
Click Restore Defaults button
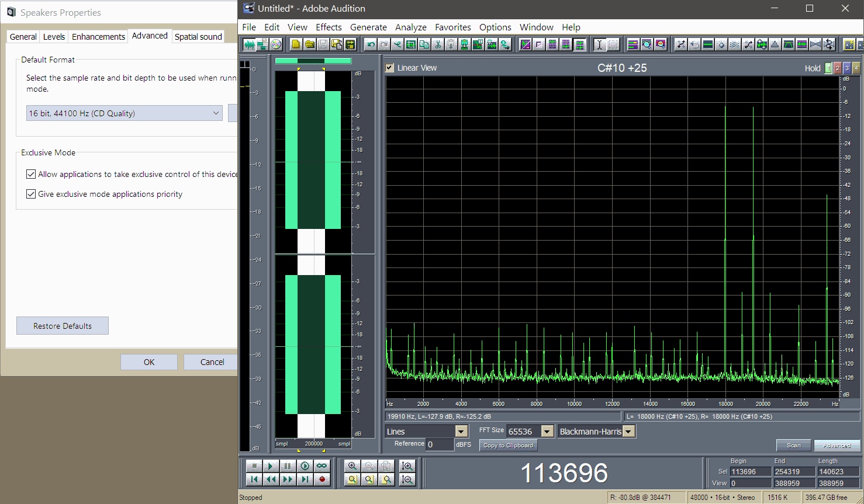63,326
